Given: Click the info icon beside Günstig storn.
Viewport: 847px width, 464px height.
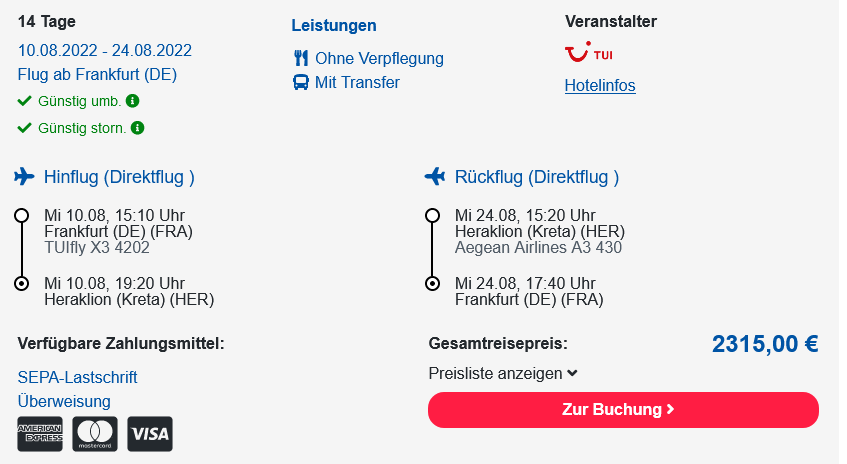Looking at the screenshot, I should point(138,128).
